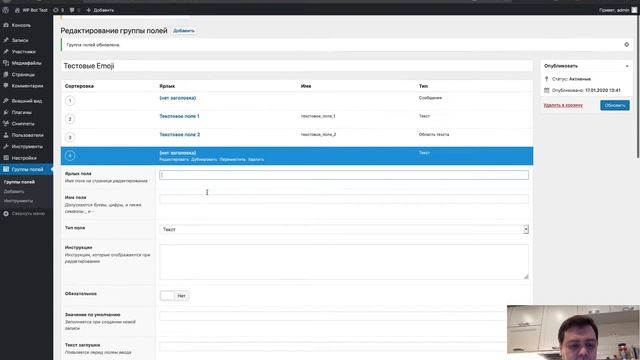This screenshot has height=360, width=640.
Task: Click the plus Добавить item in admin bar
Action: (100, 10)
